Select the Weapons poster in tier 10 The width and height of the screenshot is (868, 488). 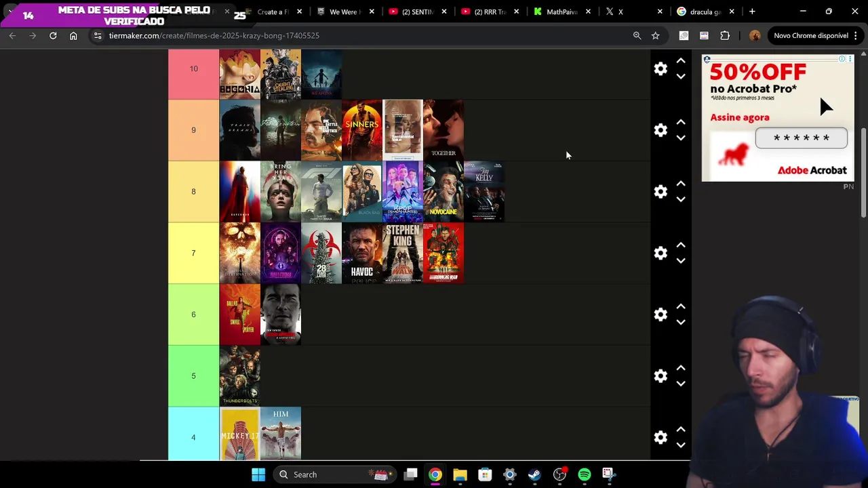coord(321,74)
